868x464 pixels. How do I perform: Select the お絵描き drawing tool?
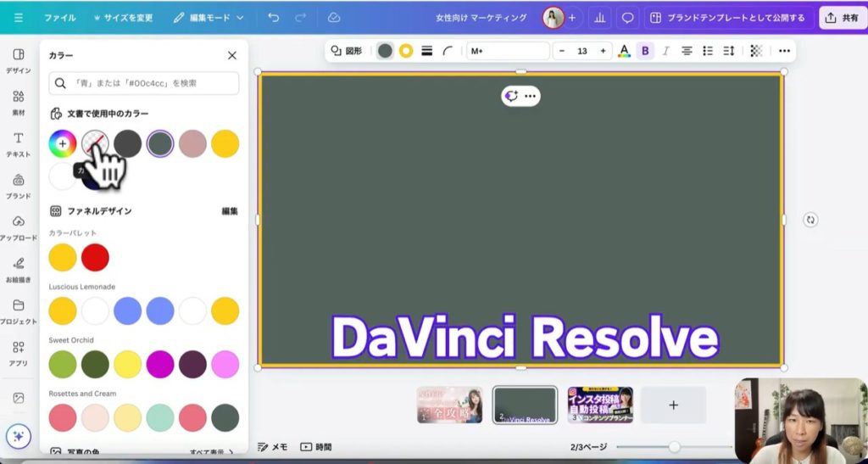coord(18,269)
